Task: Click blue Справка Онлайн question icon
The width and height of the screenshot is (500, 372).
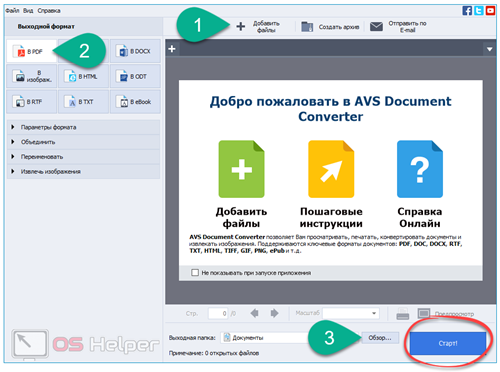Action: point(420,169)
